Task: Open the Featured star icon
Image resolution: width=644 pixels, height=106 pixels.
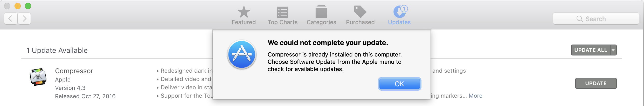Action: coord(244,12)
